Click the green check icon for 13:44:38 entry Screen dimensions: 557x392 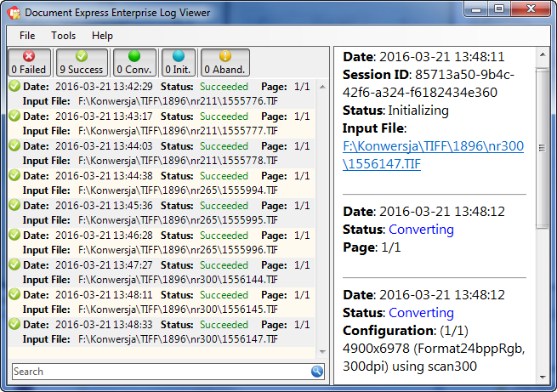tap(14, 175)
